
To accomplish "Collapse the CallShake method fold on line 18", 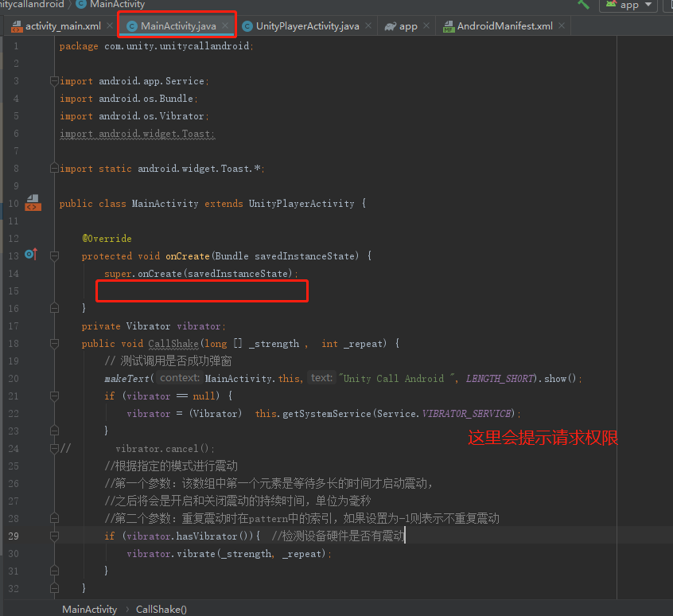I will click(x=54, y=343).
